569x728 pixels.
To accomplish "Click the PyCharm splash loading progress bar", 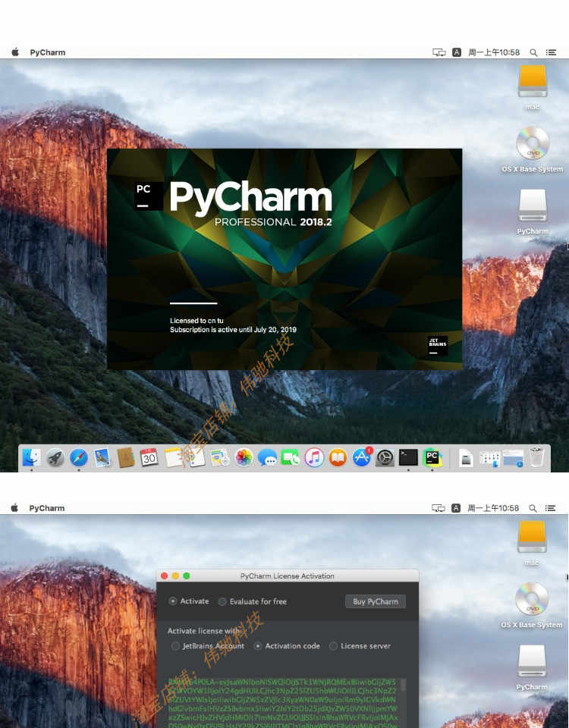I will (x=193, y=303).
